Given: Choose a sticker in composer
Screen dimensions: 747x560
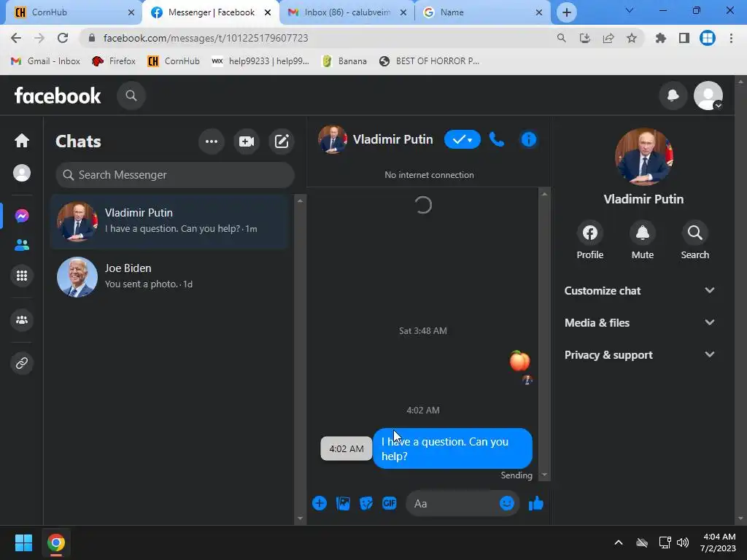Looking at the screenshot, I should coord(366,503).
